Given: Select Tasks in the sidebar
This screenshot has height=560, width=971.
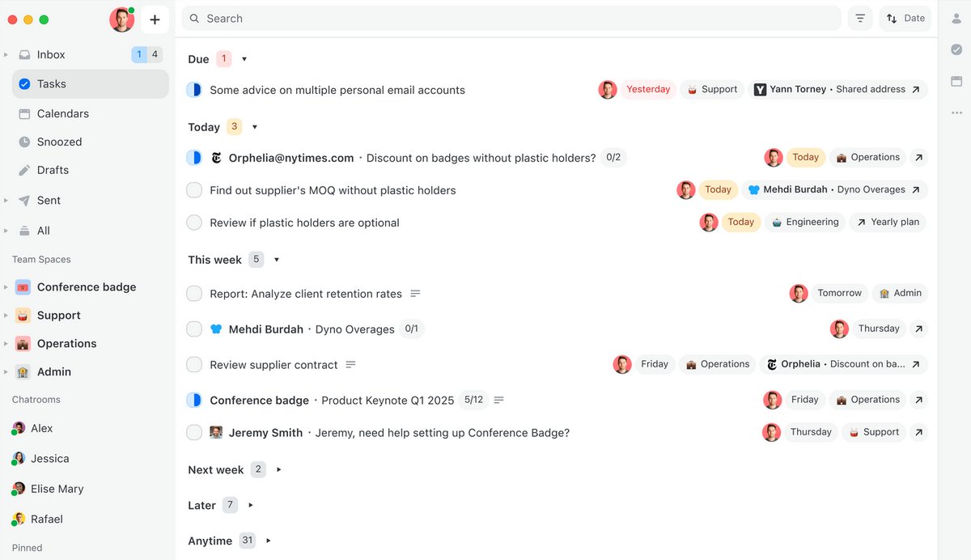Looking at the screenshot, I should [x=91, y=83].
